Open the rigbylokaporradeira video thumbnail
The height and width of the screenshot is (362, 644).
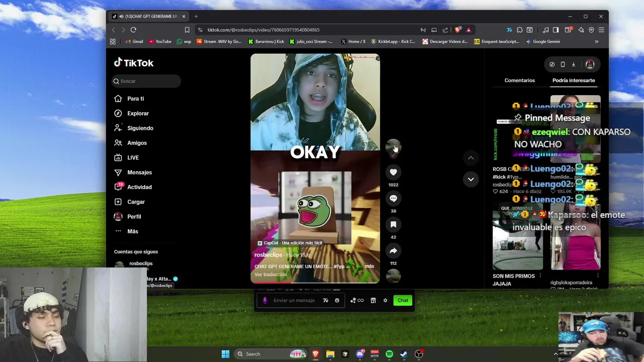tap(575, 237)
